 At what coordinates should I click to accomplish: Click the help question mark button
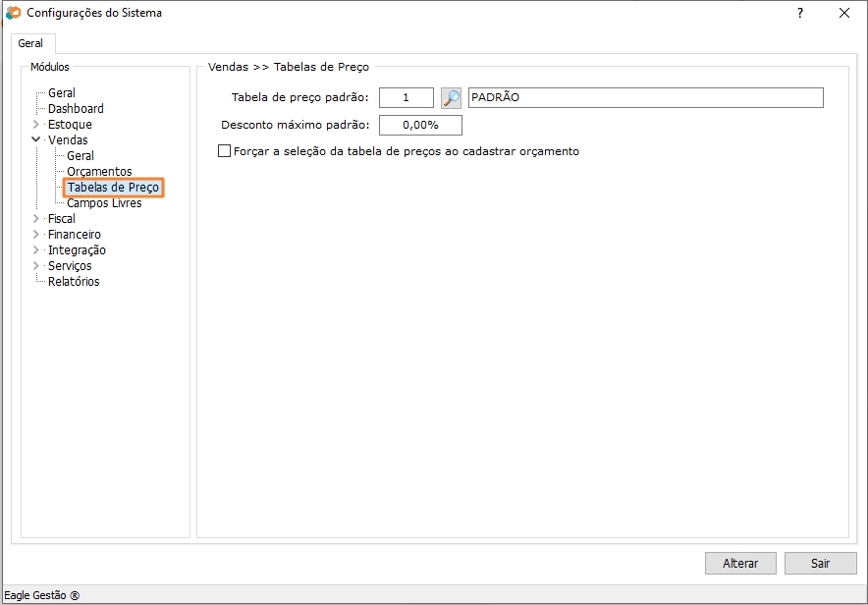[800, 13]
